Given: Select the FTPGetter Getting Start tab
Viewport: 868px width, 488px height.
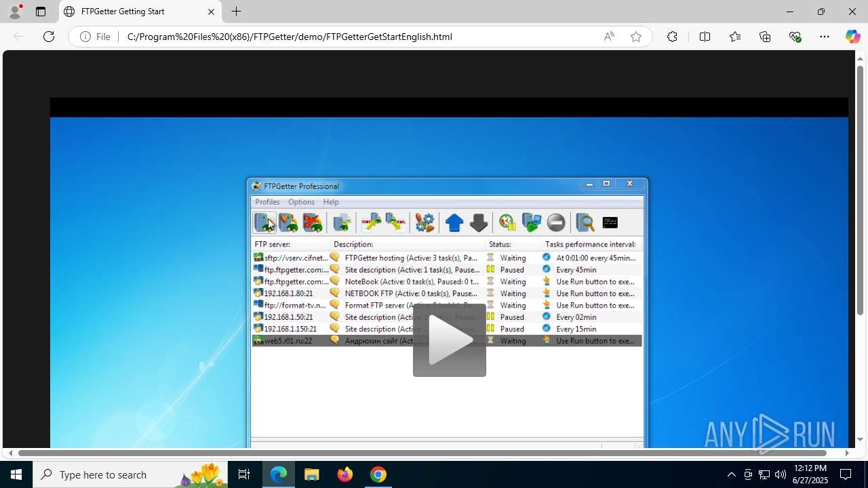Looking at the screenshot, I should point(140,12).
